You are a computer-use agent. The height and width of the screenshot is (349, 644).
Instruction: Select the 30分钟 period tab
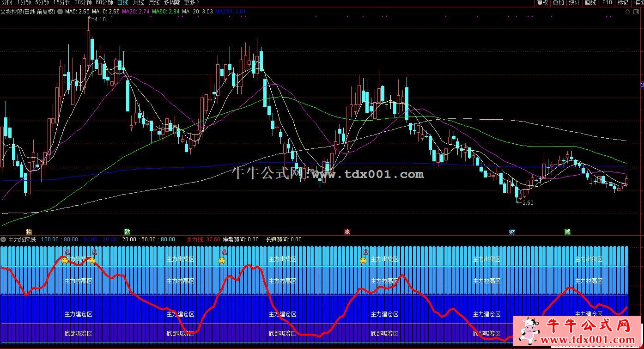pos(83,3)
